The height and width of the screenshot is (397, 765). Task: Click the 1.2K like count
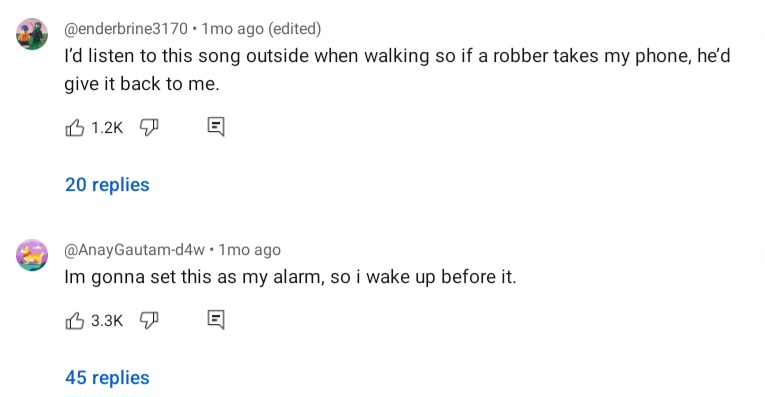click(107, 128)
